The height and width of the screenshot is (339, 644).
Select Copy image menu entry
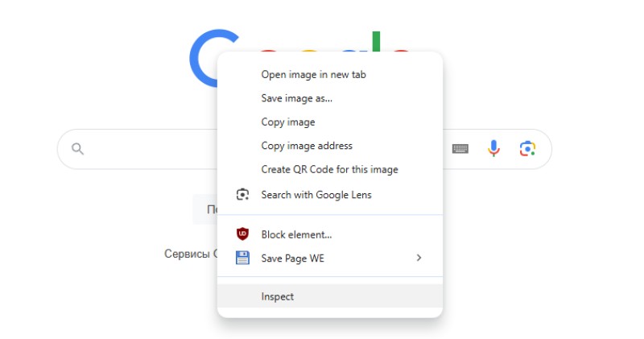(x=287, y=122)
